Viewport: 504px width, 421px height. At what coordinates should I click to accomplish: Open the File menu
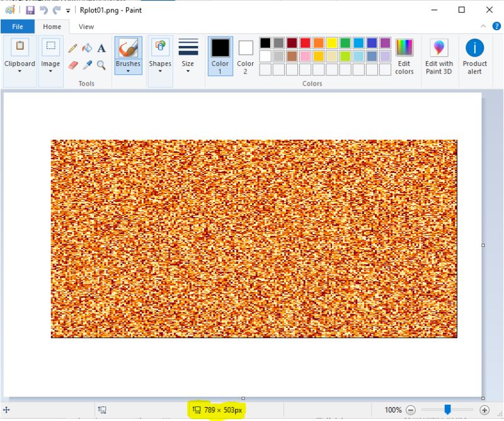click(x=18, y=26)
